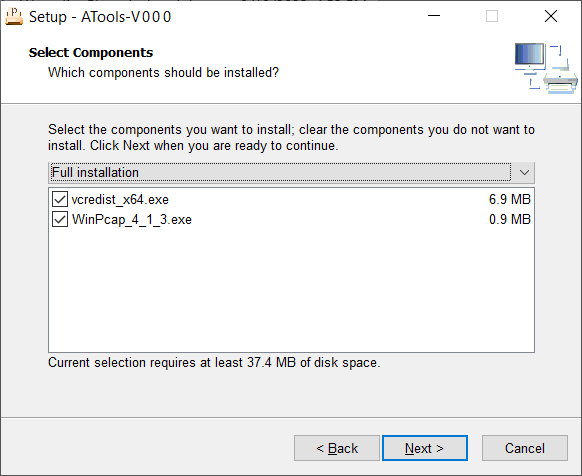
Task: Click the Setup - ATools-V000 title text
Action: (x=100, y=17)
